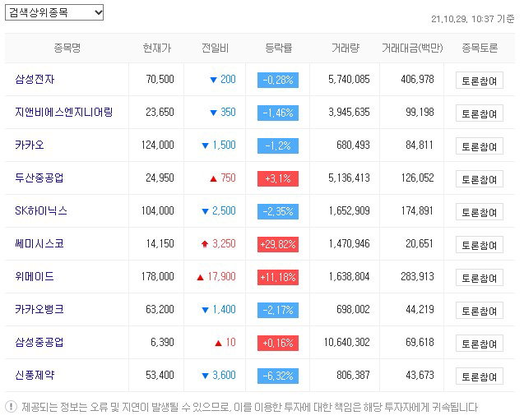This screenshot has width=524, height=420.
Task: Click the up arrow next to 10
Action: click(x=218, y=344)
